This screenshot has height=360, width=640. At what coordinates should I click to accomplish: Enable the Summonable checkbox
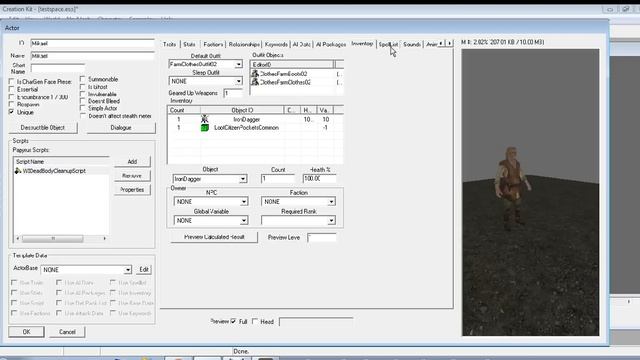(x=83, y=79)
